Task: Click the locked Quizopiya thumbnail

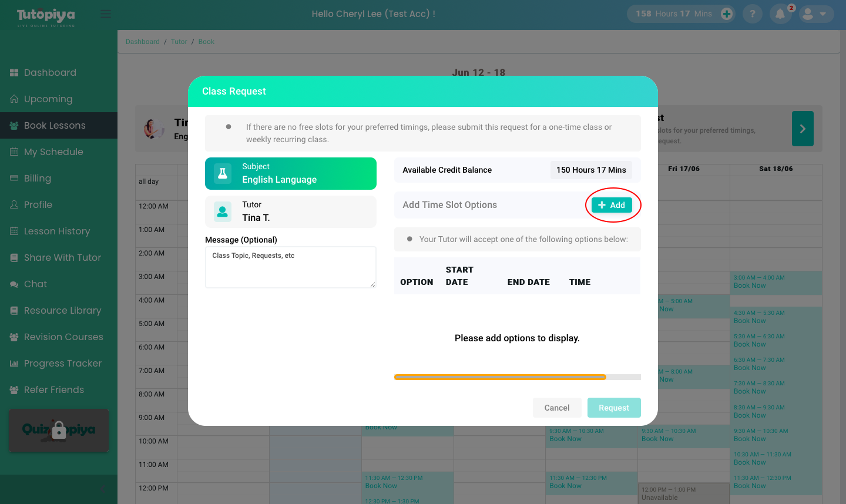Action: tap(59, 430)
